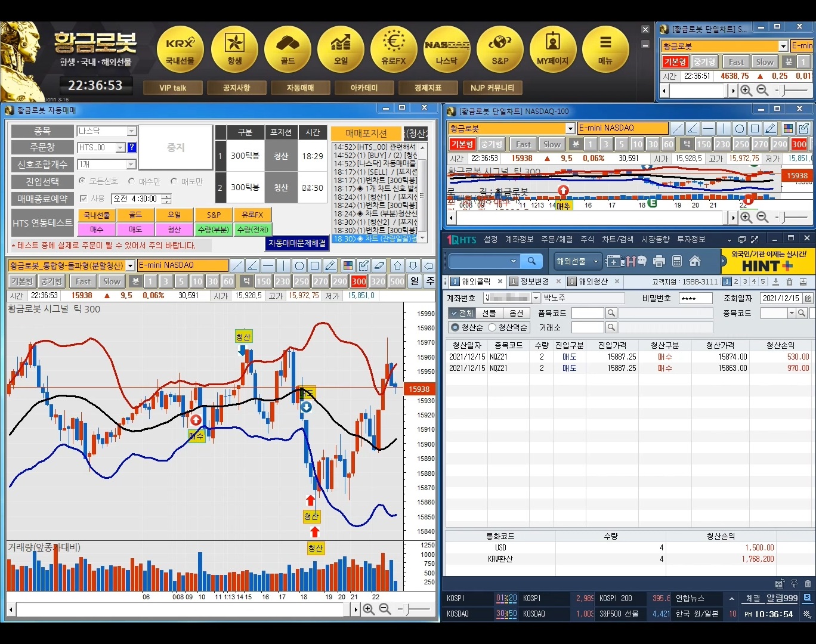This screenshot has height=644, width=816.
Task: Select diagonal trend line tool in bottom chart toolbar
Action: pyautogui.click(x=237, y=265)
